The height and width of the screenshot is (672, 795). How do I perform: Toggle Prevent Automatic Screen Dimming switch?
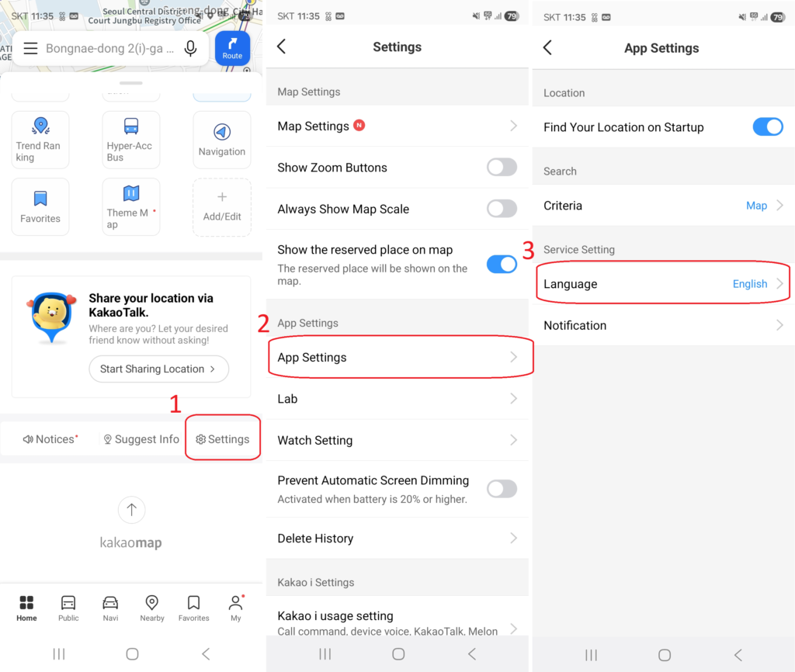point(502,489)
